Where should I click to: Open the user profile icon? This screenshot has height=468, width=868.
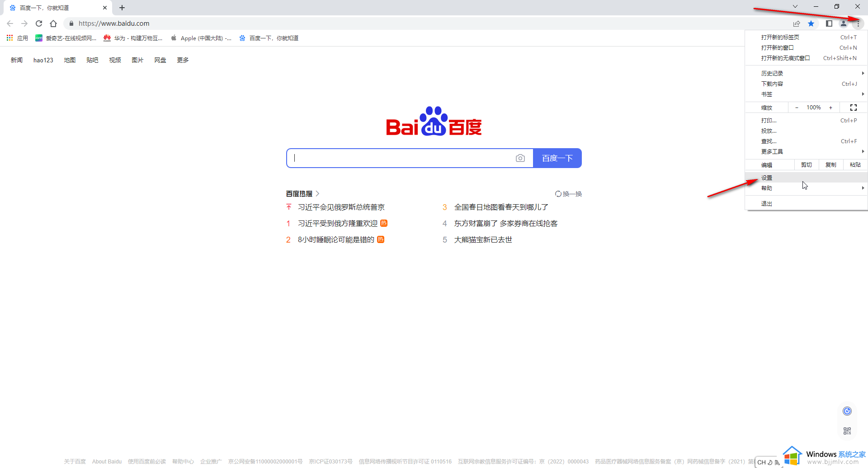coord(844,23)
